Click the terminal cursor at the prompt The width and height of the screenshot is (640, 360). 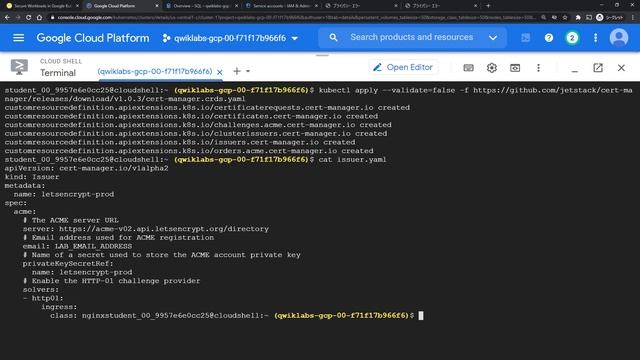(421, 316)
